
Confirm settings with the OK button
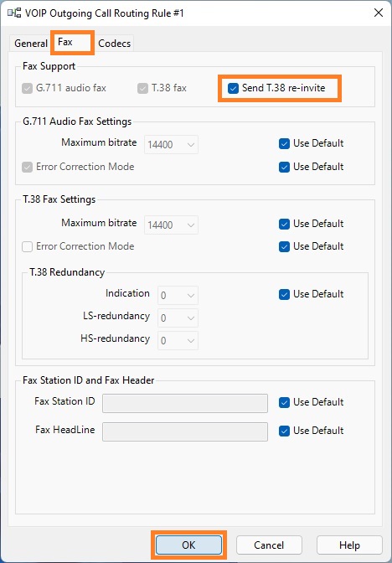pos(188,545)
